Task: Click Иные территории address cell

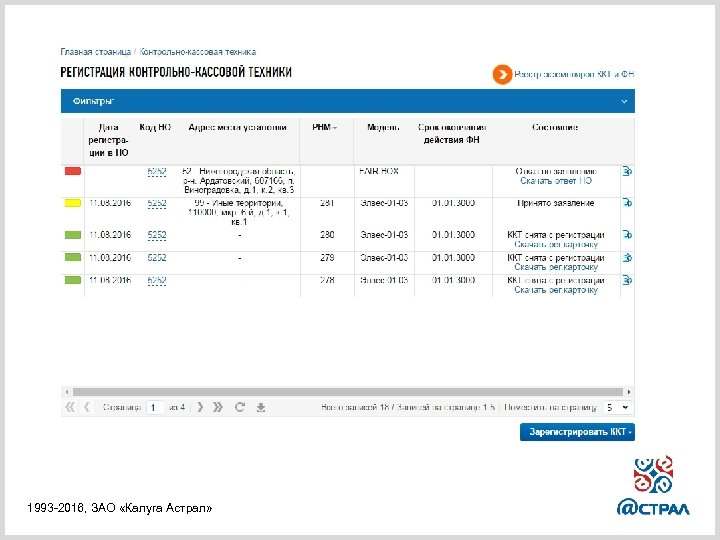Action: pos(238,212)
